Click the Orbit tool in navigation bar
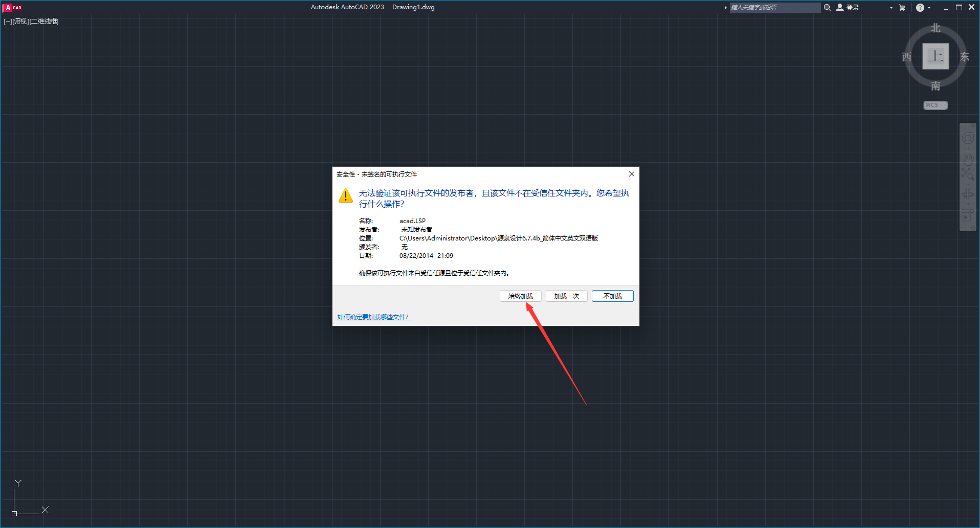 [968, 195]
